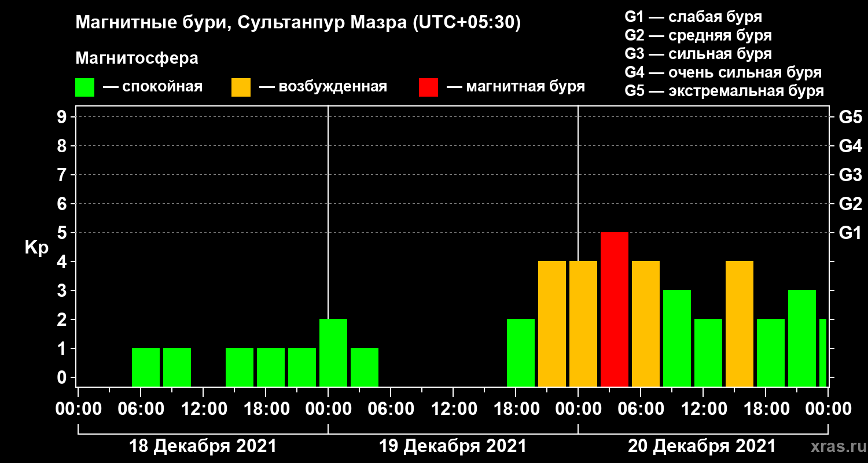Click the 18:00 time label above 18 Декабря

(266, 409)
